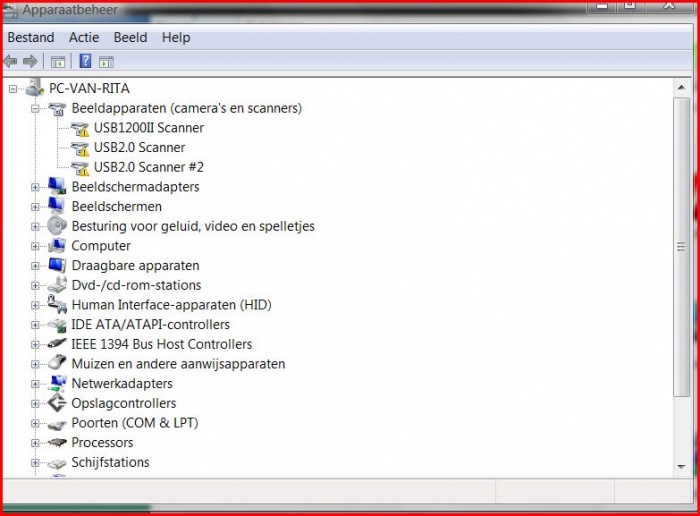Select the PC-VAN-RITA tree label
The height and width of the screenshot is (516, 700).
pos(89,88)
